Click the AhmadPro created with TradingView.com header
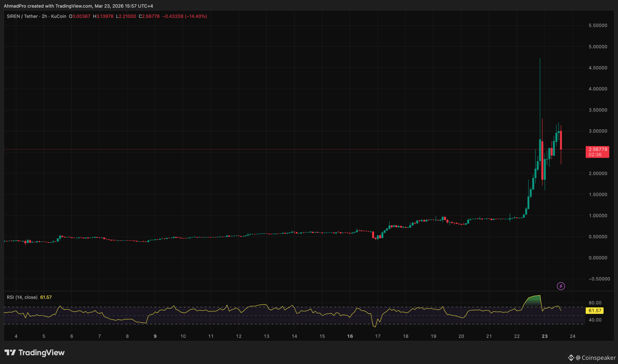The image size is (618, 364). (78, 6)
